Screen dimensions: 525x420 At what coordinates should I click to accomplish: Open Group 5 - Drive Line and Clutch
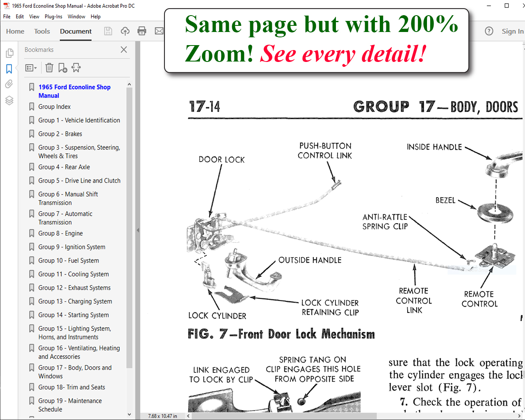pyautogui.click(x=79, y=180)
